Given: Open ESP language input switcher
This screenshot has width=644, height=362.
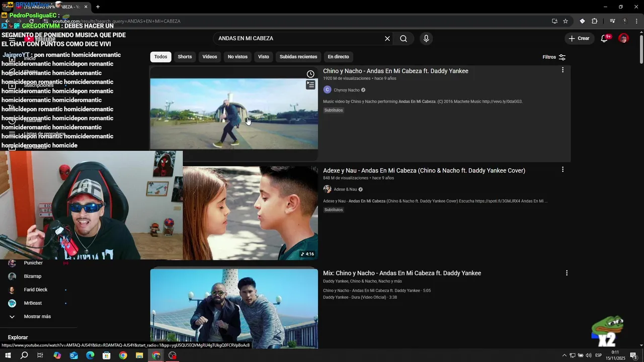Looking at the screenshot, I should pos(599,355).
